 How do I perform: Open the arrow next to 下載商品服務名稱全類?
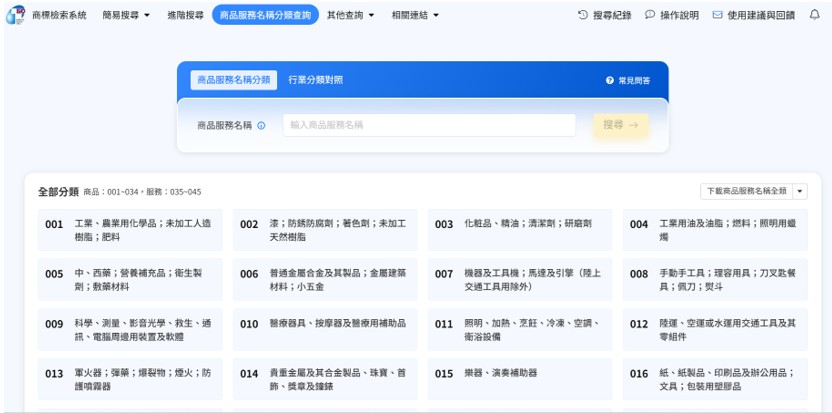point(800,191)
